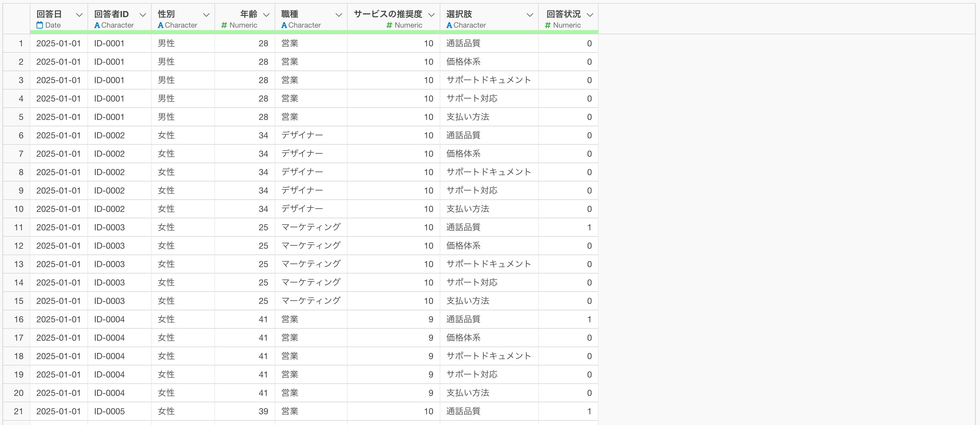Expand the 選択肢 column menu chevron
The height and width of the screenshot is (425, 980).
coord(529,15)
